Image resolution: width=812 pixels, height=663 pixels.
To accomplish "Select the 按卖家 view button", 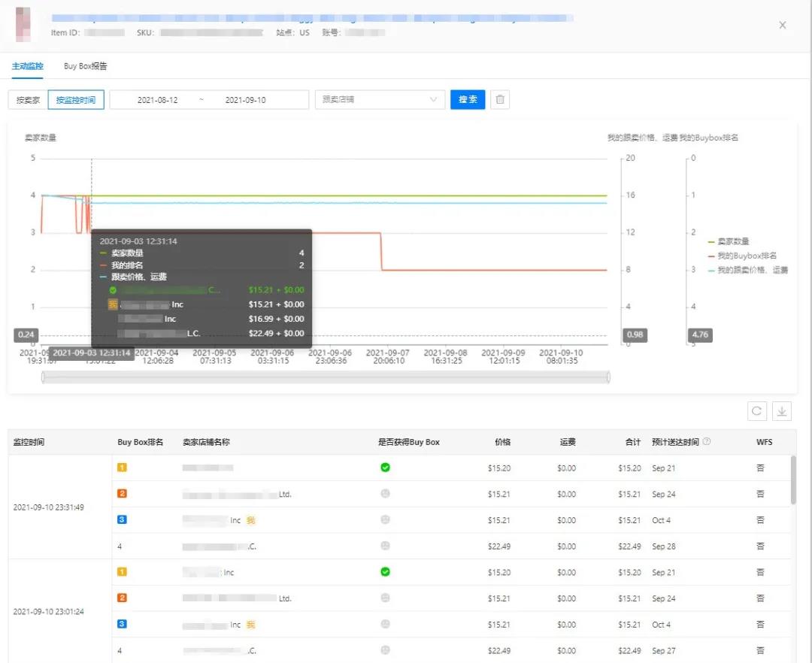I will [28, 100].
